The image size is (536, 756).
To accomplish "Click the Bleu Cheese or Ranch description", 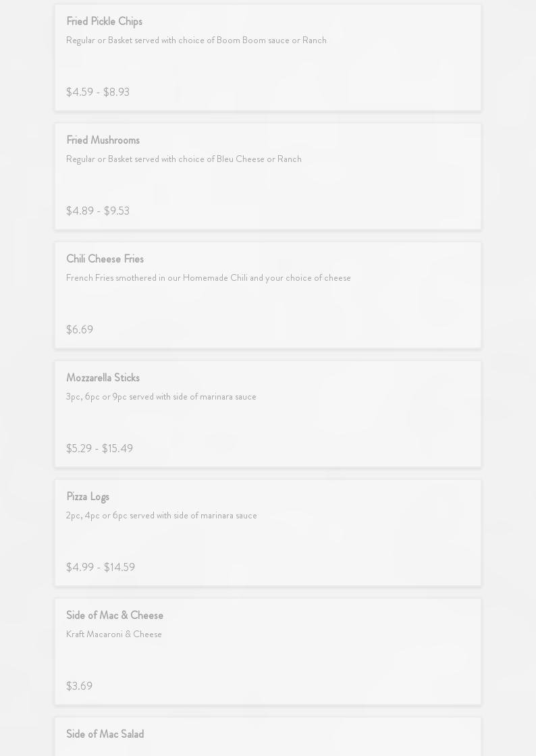I will 184,159.
